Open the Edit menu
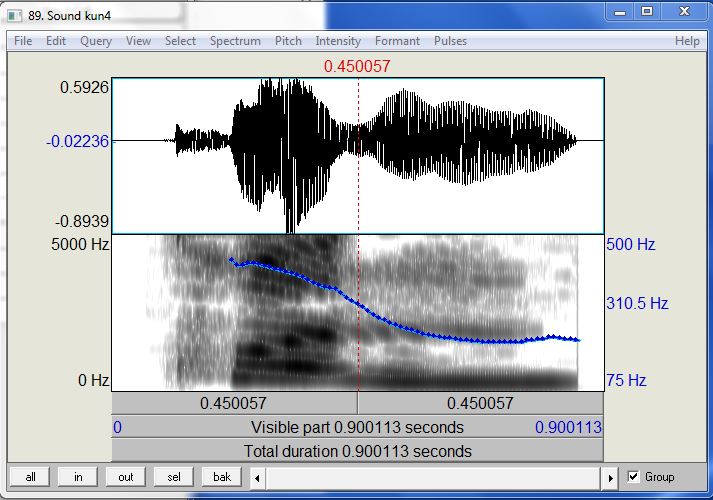 [x=56, y=41]
